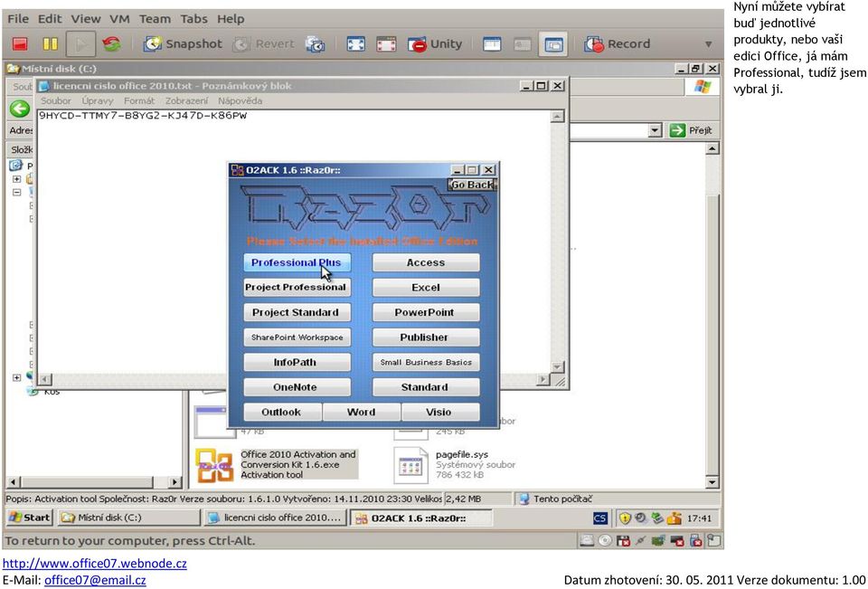The image size is (868, 589).
Task: Select the Standard edition button
Action: point(426,387)
